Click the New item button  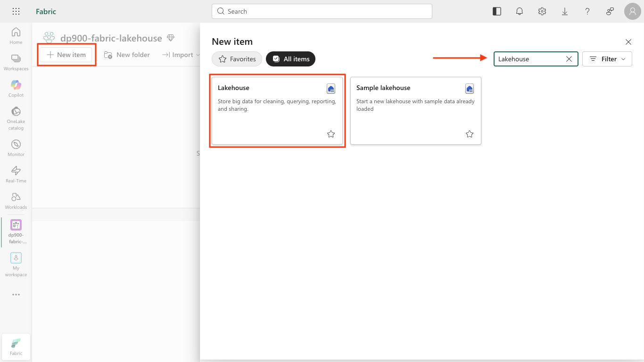click(x=66, y=55)
